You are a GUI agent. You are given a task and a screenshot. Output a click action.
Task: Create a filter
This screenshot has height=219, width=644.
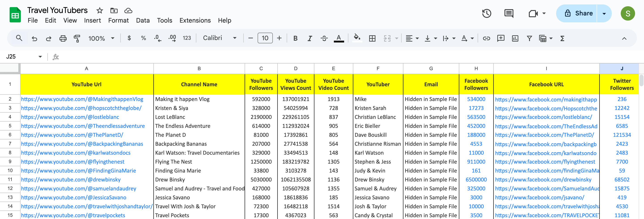529,38
